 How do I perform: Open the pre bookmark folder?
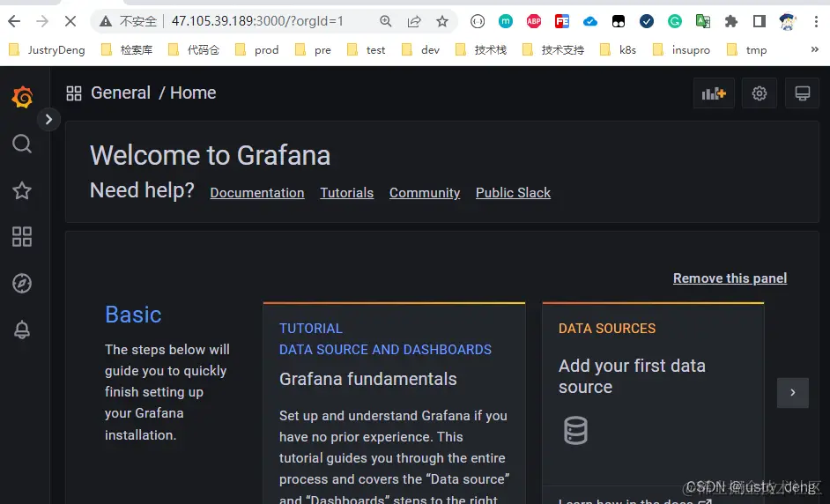pyautogui.click(x=313, y=49)
